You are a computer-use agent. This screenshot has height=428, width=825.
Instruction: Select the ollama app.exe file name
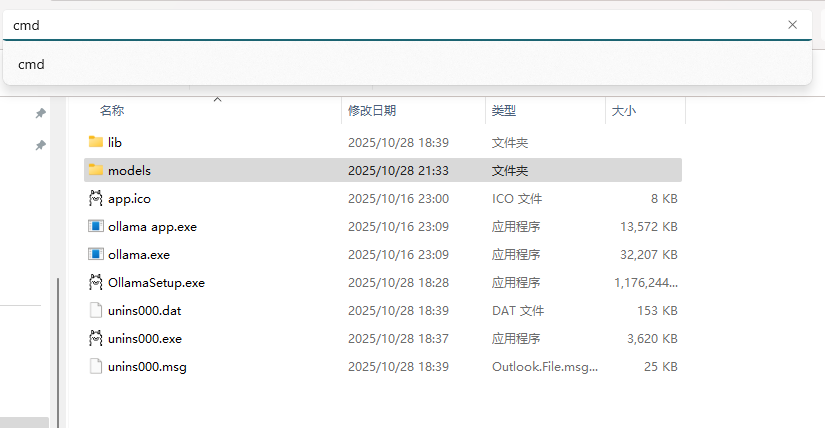tap(153, 226)
